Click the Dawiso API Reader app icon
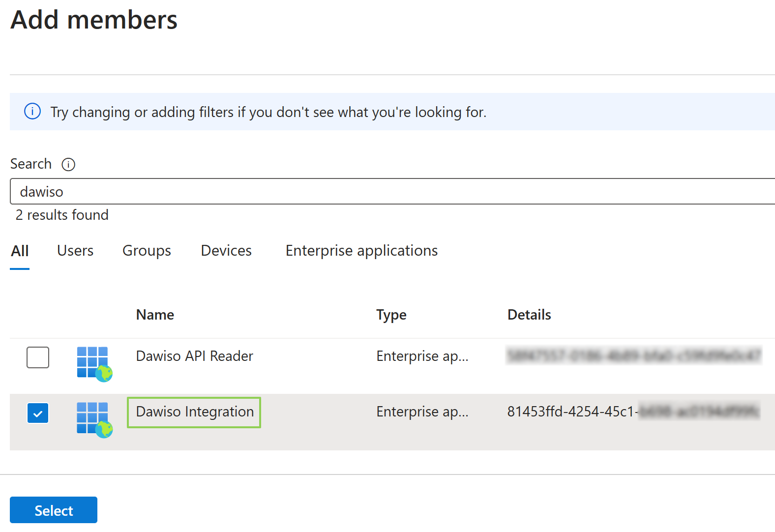 click(x=94, y=364)
